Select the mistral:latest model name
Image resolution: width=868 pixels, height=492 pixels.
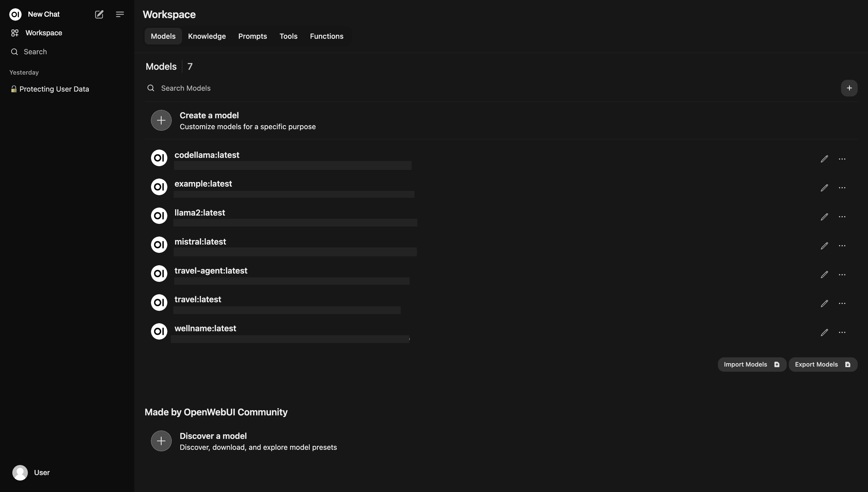[x=200, y=242]
